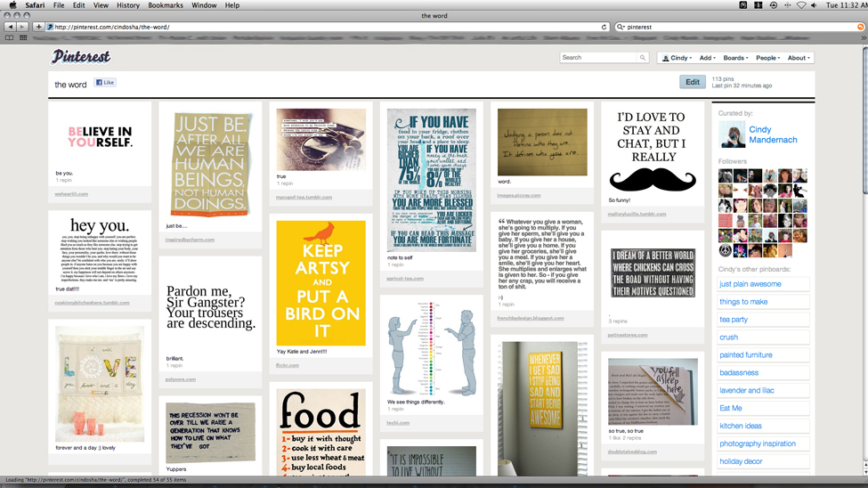This screenshot has height=488, width=868.
Task: Click the Safari search field containing 'pinterest'
Action: 739,27
